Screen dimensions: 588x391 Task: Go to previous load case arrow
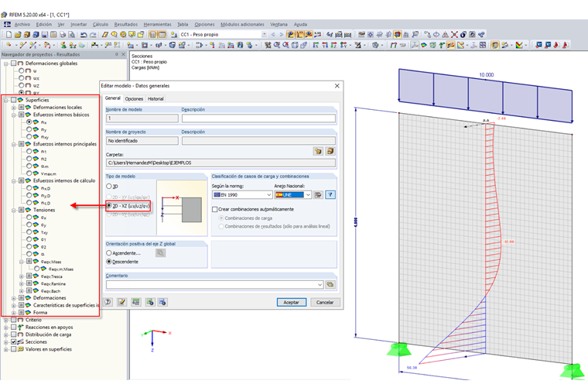tap(273, 35)
